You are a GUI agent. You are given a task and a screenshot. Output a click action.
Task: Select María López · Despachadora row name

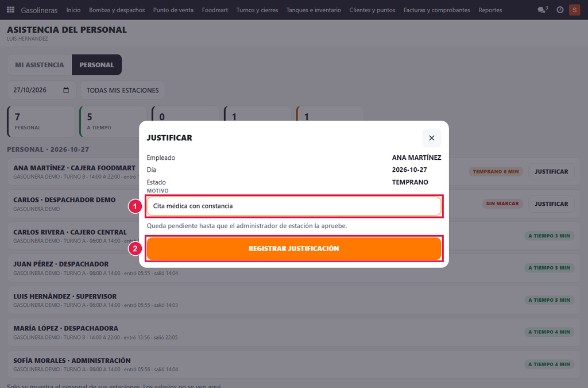click(x=65, y=328)
